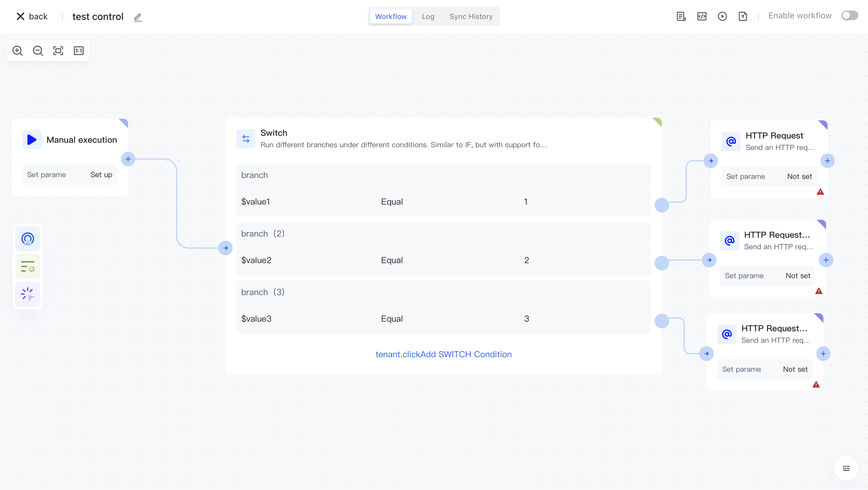The height and width of the screenshot is (490, 868).
Task: Open Equal operator on $value2 row
Action: point(392,260)
